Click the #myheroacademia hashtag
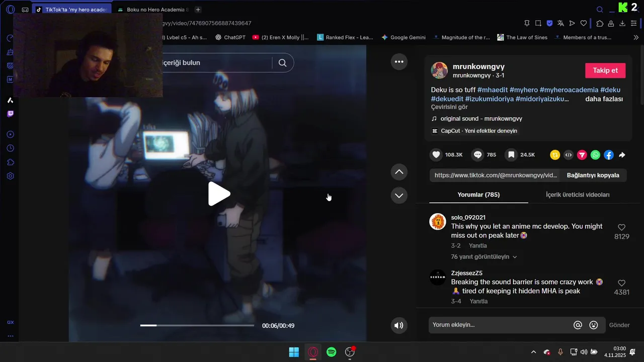 (x=569, y=90)
